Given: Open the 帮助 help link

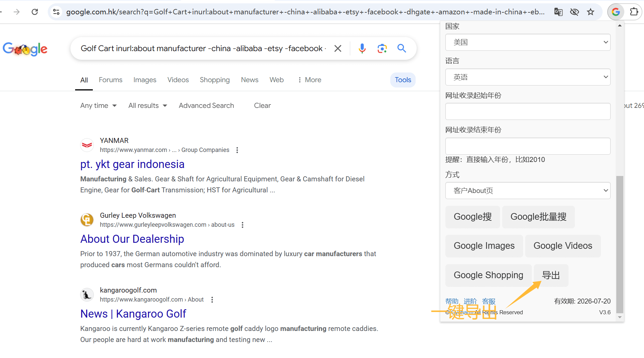Looking at the screenshot, I should (452, 301).
